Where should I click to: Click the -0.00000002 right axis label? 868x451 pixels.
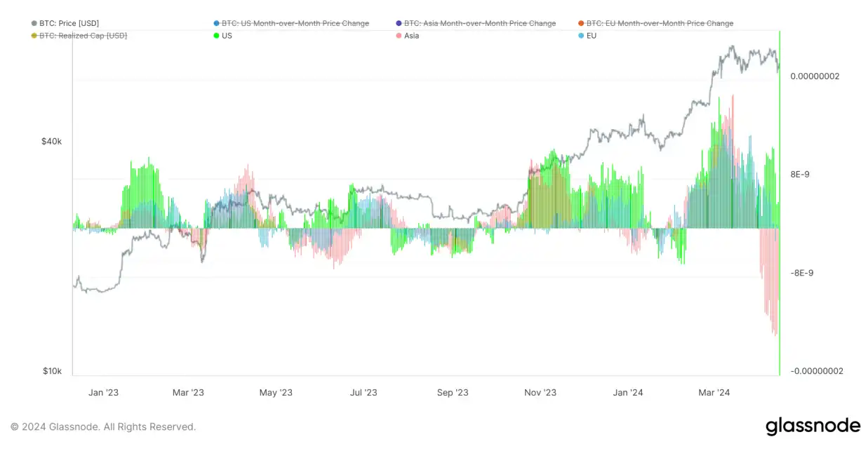click(817, 371)
